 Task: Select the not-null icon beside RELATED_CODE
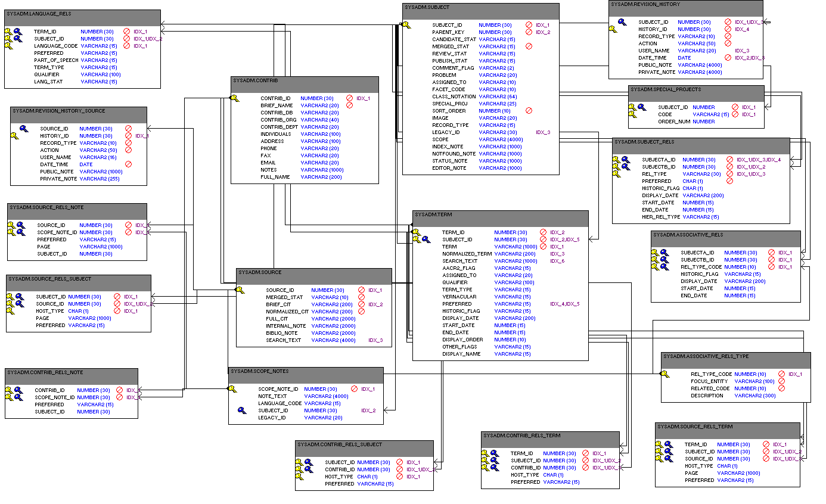click(x=782, y=388)
